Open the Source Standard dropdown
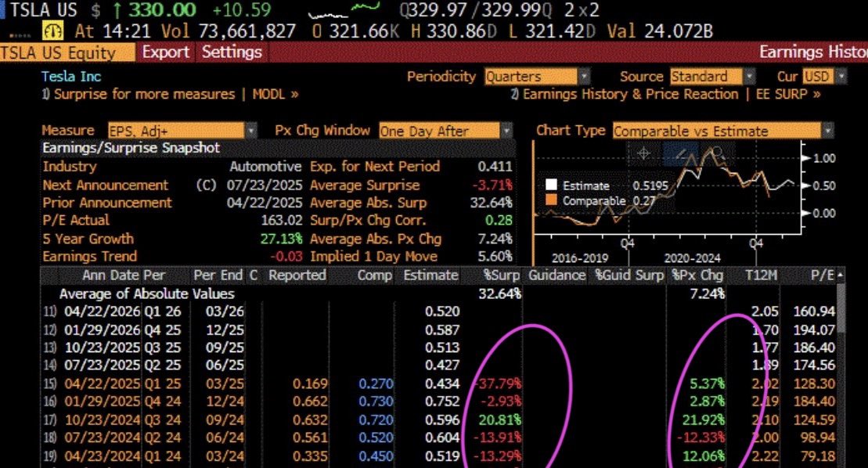 coord(712,77)
